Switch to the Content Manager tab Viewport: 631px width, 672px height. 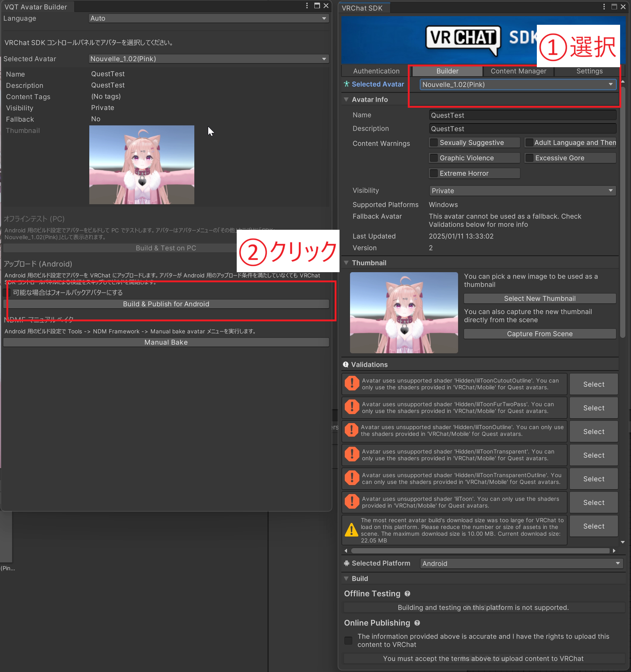click(518, 71)
